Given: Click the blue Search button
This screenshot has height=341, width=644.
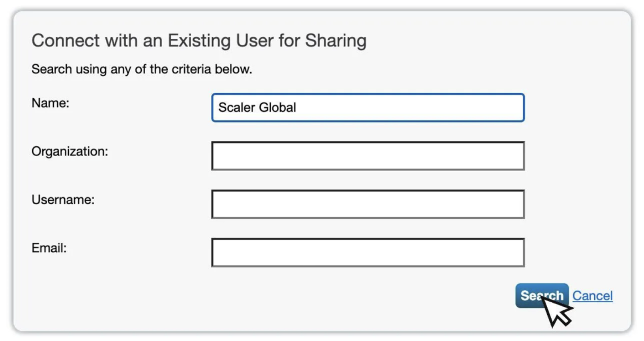Looking at the screenshot, I should pos(542,296).
